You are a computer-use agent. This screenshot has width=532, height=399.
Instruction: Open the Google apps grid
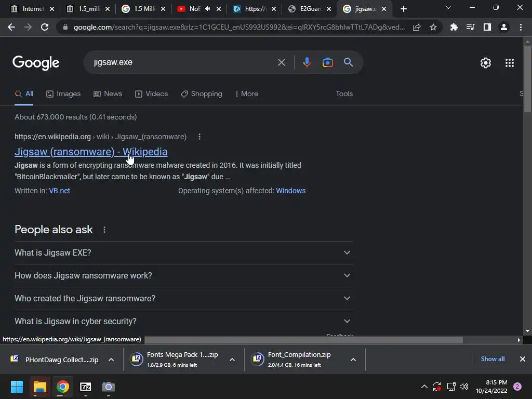pos(510,63)
